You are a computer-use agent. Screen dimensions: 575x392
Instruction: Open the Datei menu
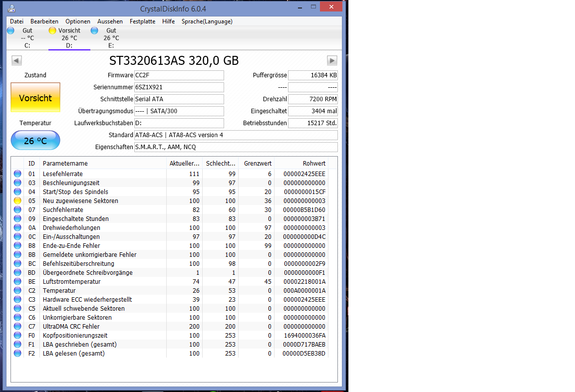(16, 21)
